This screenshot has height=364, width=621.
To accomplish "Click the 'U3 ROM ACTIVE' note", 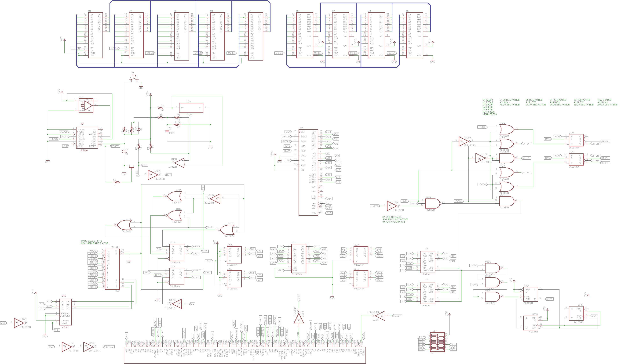I will [534, 100].
